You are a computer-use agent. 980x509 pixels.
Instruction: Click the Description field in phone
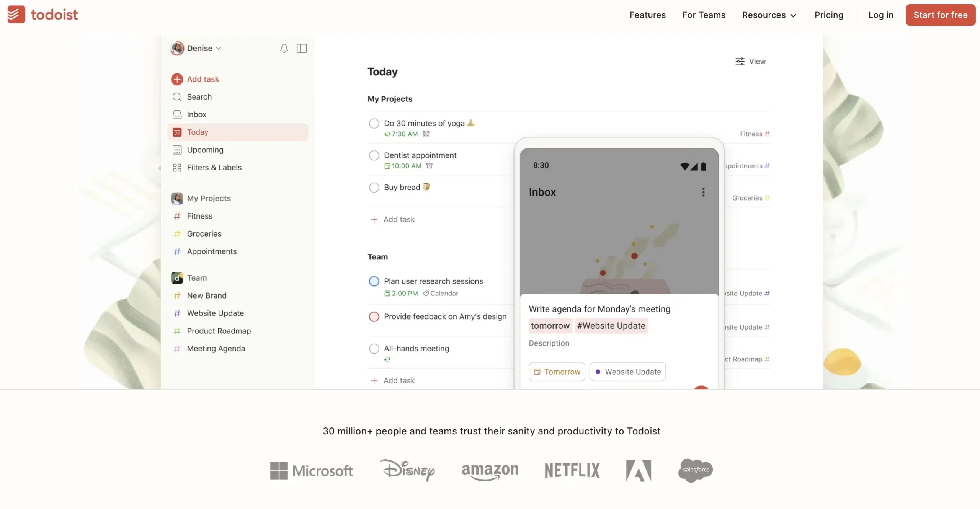point(549,343)
